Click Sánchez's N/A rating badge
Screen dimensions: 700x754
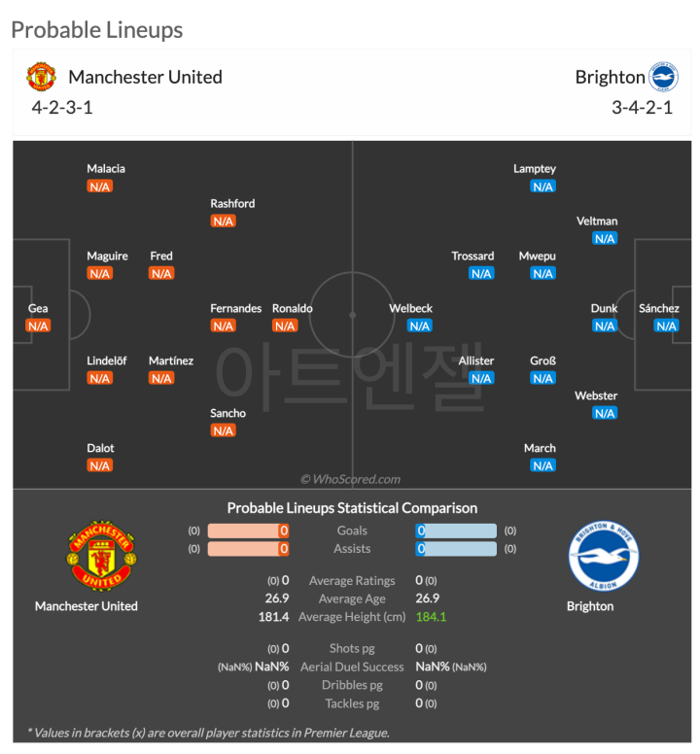(x=666, y=326)
